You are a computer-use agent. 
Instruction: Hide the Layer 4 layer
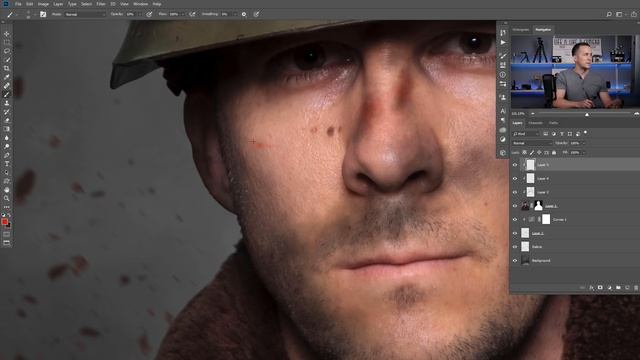click(515, 178)
